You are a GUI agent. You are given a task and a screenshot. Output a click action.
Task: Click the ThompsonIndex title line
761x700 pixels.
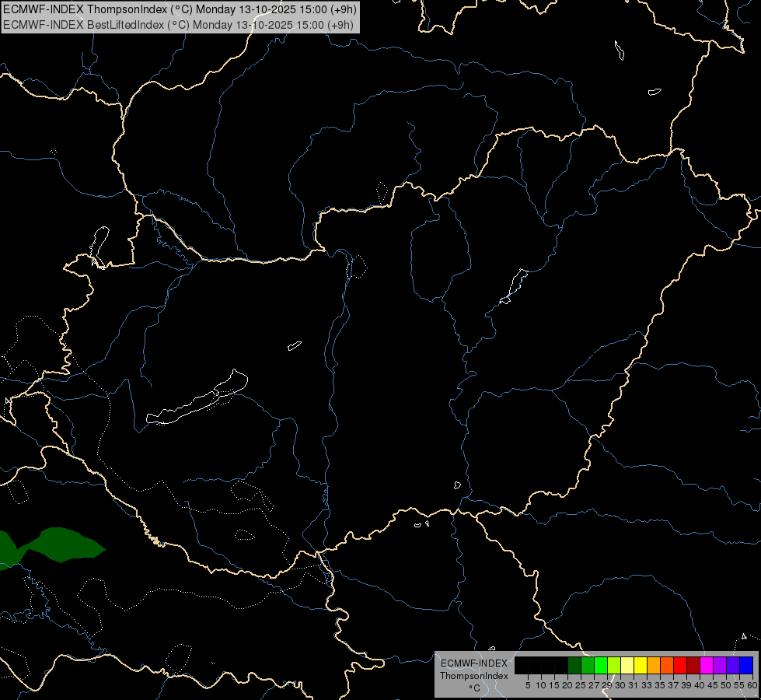coord(180,9)
